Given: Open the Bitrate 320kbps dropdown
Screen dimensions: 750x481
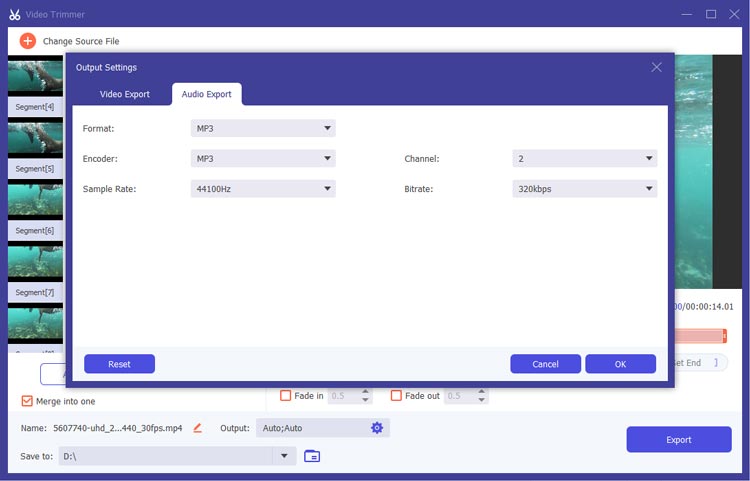Looking at the screenshot, I should tap(584, 188).
